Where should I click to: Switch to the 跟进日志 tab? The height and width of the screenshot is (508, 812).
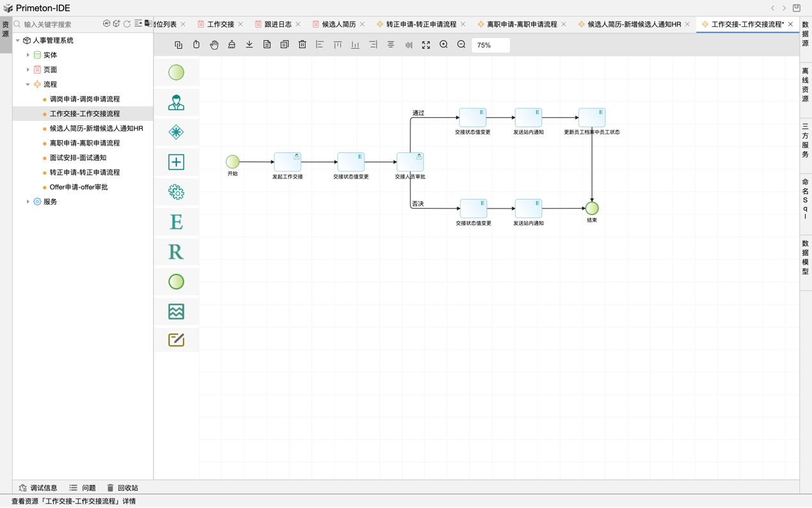tap(277, 24)
